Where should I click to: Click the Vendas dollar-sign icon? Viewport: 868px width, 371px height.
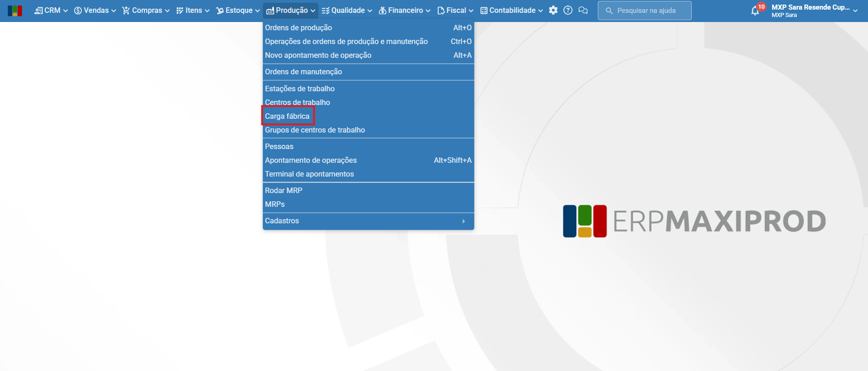78,11
